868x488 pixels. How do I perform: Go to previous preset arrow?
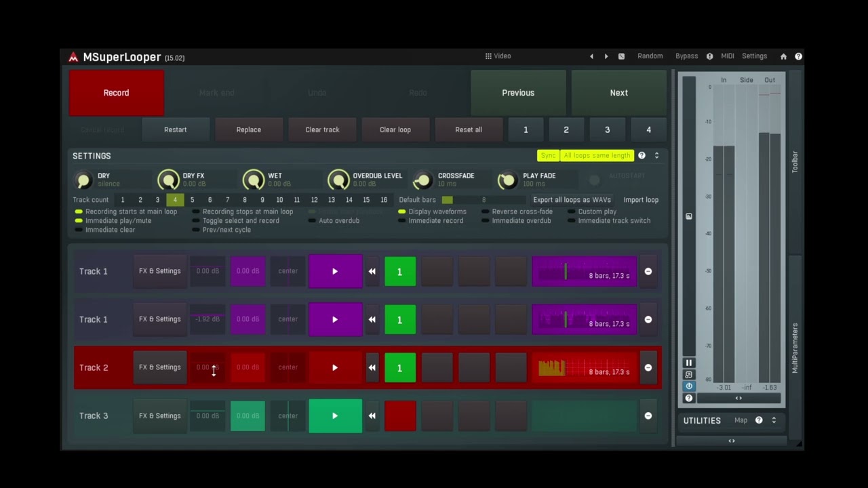(x=591, y=56)
